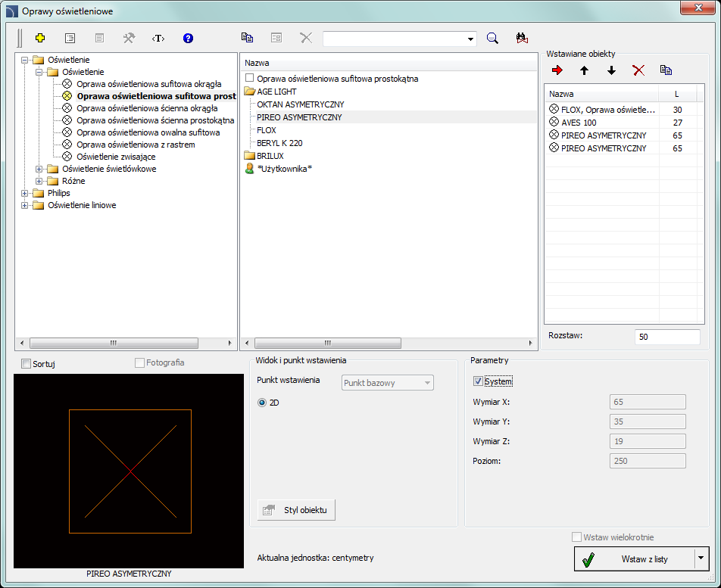This screenshot has height=588, width=721.
Task: Open the hammer tools settings icon
Action: point(129,38)
